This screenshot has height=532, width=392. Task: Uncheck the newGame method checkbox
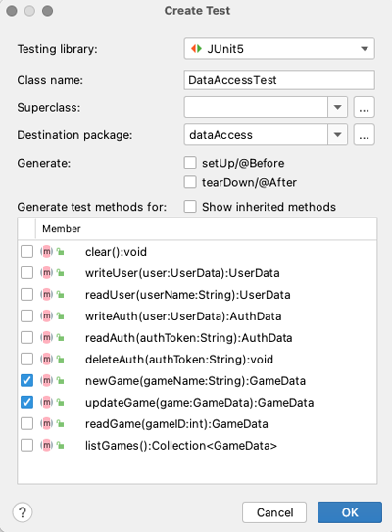[26, 381]
